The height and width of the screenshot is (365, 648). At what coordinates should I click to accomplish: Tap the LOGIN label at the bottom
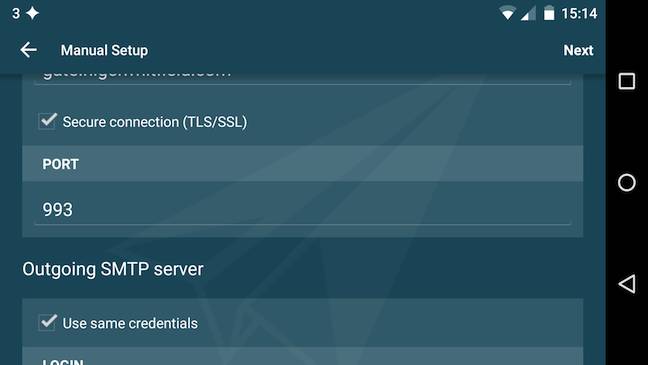tap(63, 362)
